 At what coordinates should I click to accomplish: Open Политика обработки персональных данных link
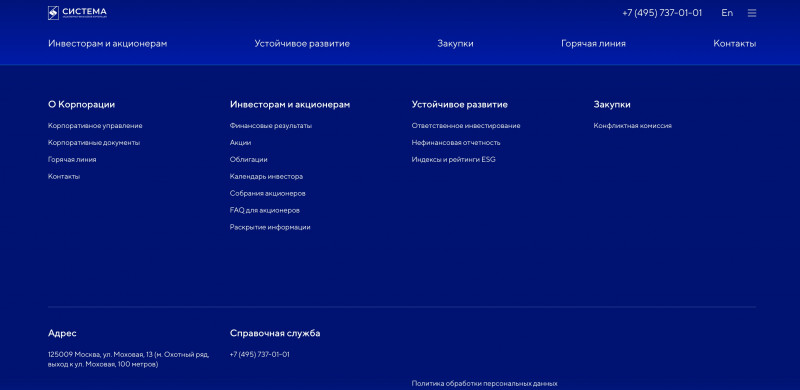(x=485, y=383)
